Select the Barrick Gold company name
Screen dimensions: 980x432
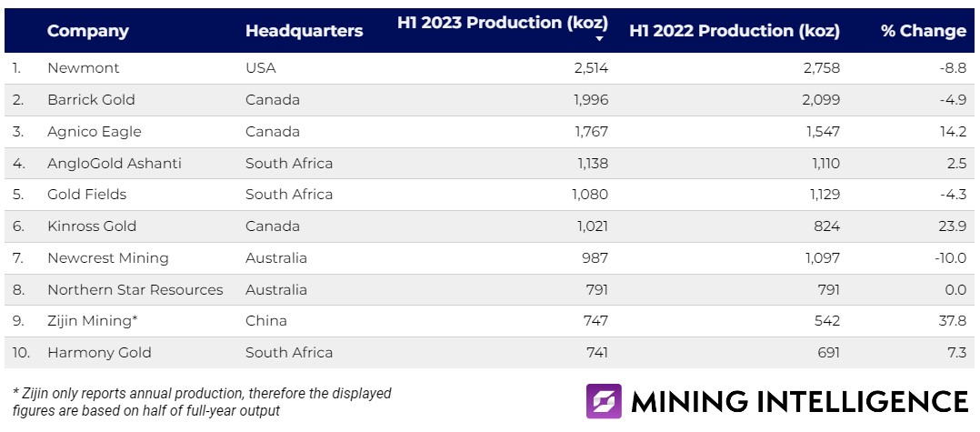[x=91, y=100]
